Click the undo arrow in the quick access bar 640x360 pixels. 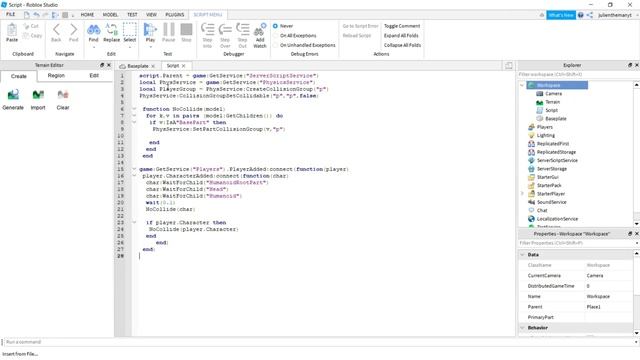point(36,15)
